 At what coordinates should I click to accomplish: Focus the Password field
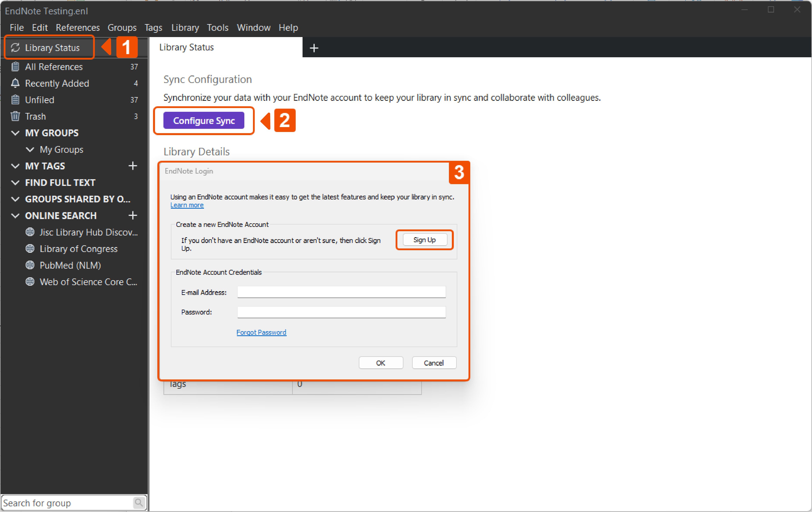(x=341, y=312)
